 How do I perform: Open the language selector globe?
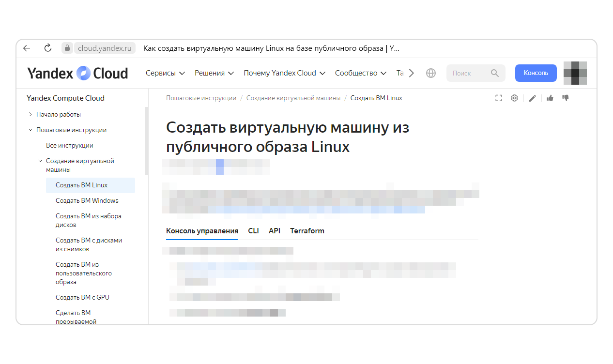(430, 73)
